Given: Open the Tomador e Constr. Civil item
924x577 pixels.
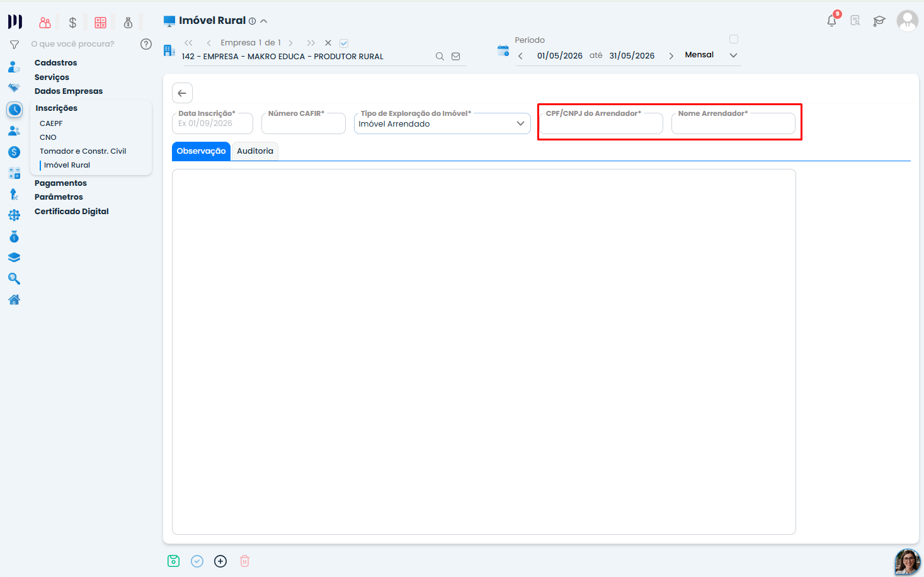Looking at the screenshot, I should [x=83, y=151].
